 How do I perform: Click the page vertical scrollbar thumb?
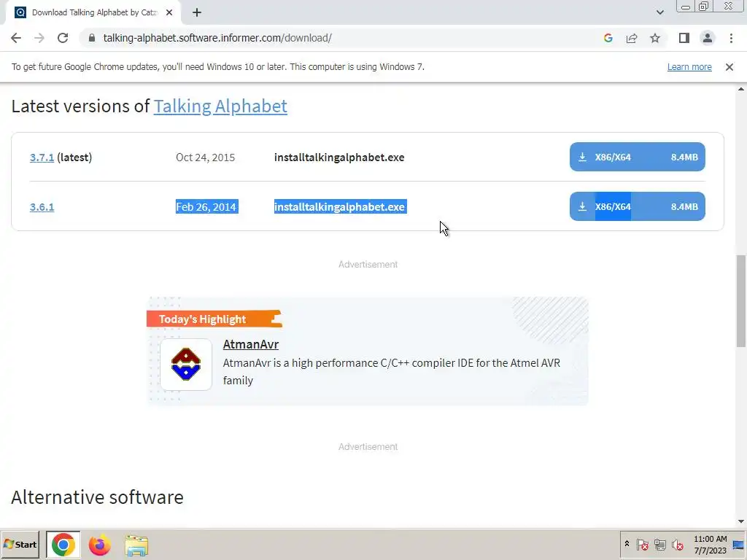click(741, 301)
